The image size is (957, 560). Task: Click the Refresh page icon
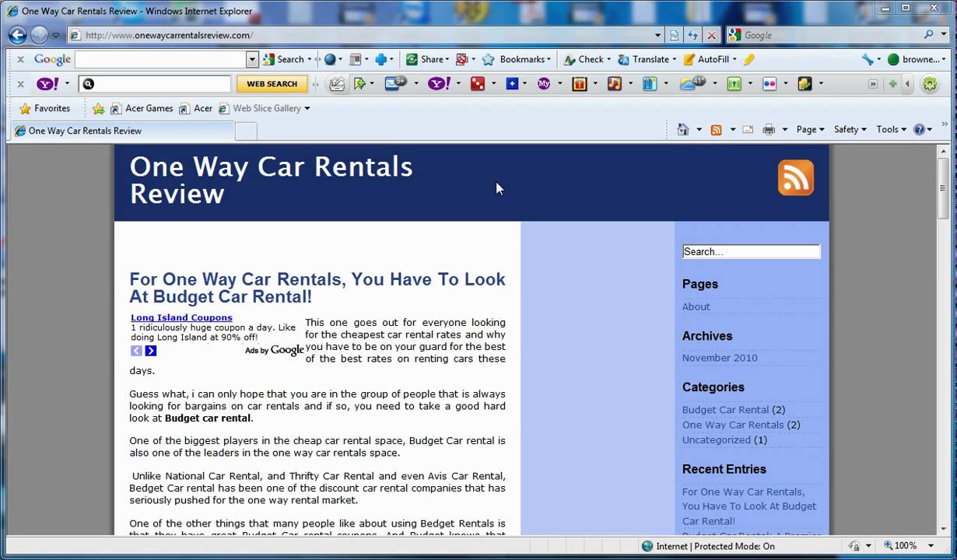point(692,35)
